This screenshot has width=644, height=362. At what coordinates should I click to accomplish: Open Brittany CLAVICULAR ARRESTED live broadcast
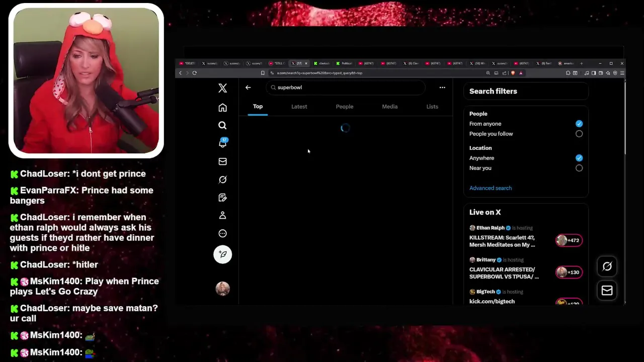point(525,268)
